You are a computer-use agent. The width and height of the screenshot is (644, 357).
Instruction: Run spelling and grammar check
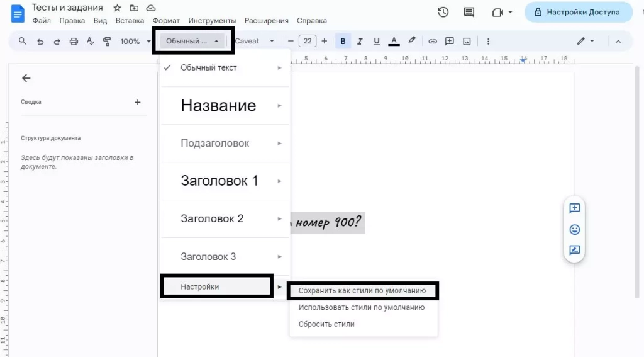[x=91, y=41]
